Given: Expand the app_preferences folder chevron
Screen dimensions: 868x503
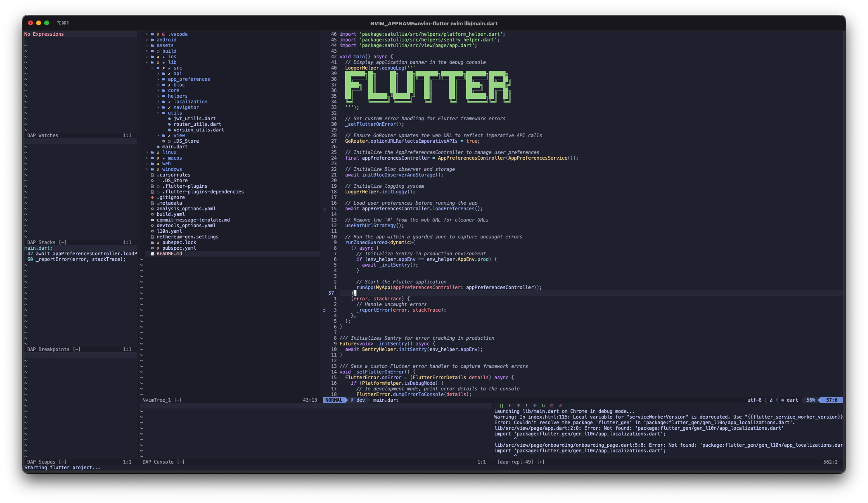Looking at the screenshot, I should tap(158, 79).
